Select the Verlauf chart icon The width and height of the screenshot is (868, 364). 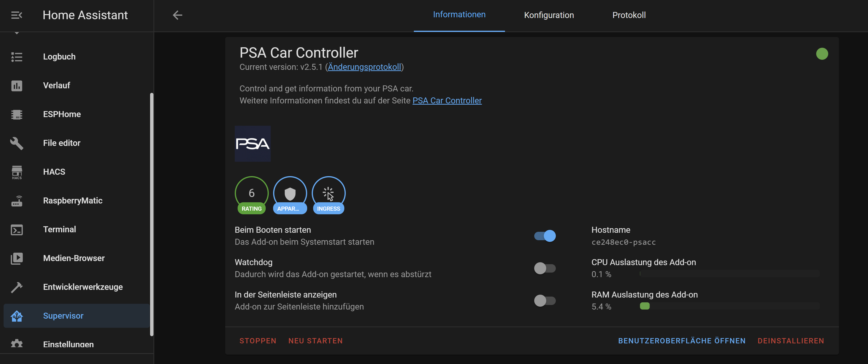[x=17, y=86]
